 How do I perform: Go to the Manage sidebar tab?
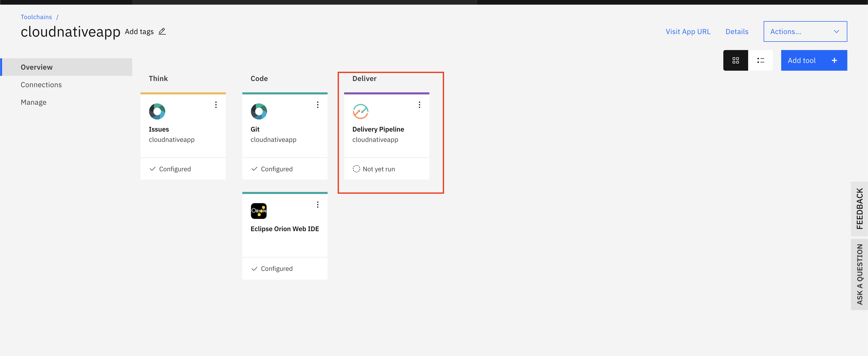pyautogui.click(x=33, y=102)
